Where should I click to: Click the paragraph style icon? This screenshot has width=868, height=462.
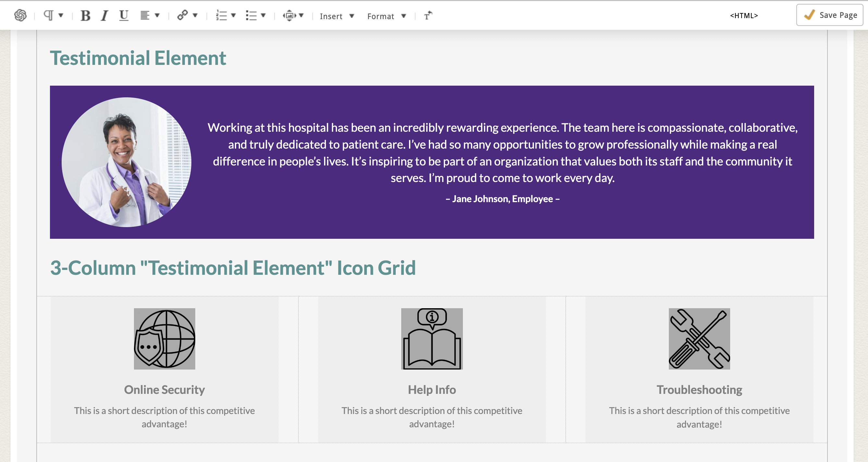click(x=49, y=16)
